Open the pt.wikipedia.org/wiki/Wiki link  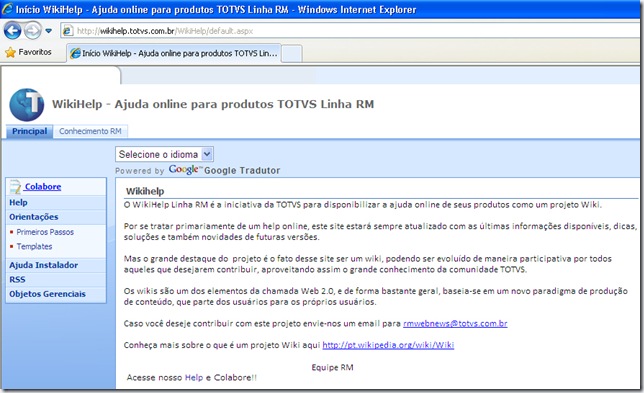click(x=388, y=345)
